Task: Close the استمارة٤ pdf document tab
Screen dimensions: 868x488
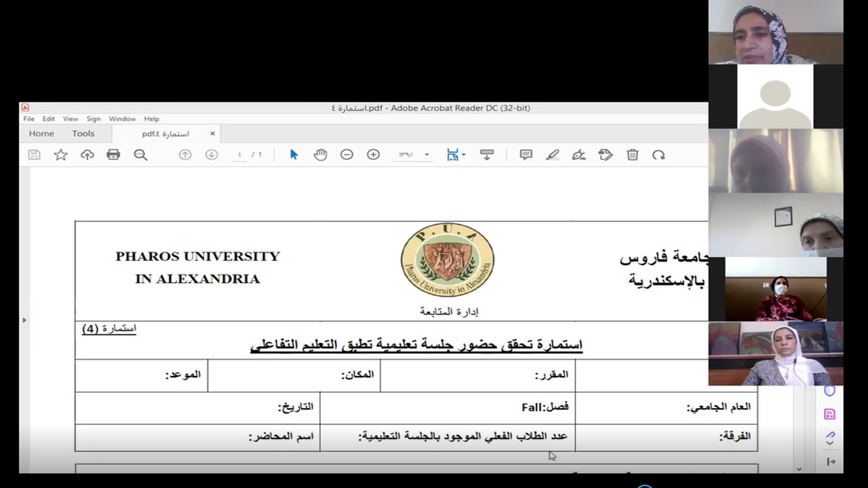Action: [212, 134]
